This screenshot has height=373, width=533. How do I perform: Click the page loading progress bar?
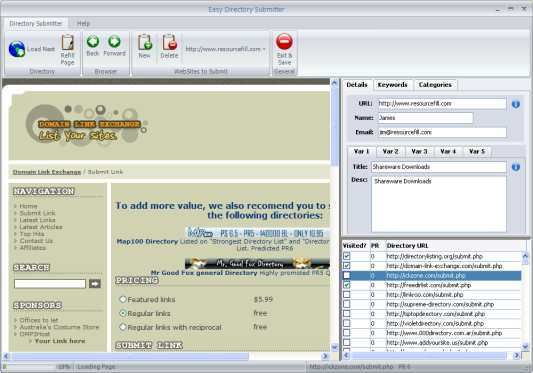coord(29,367)
